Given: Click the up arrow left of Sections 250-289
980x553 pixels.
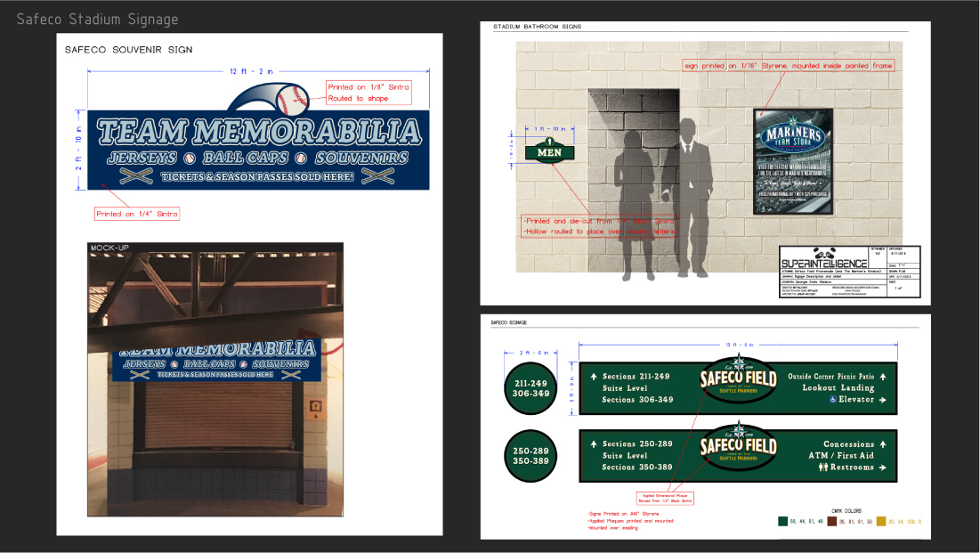Looking at the screenshot, I should [x=593, y=444].
